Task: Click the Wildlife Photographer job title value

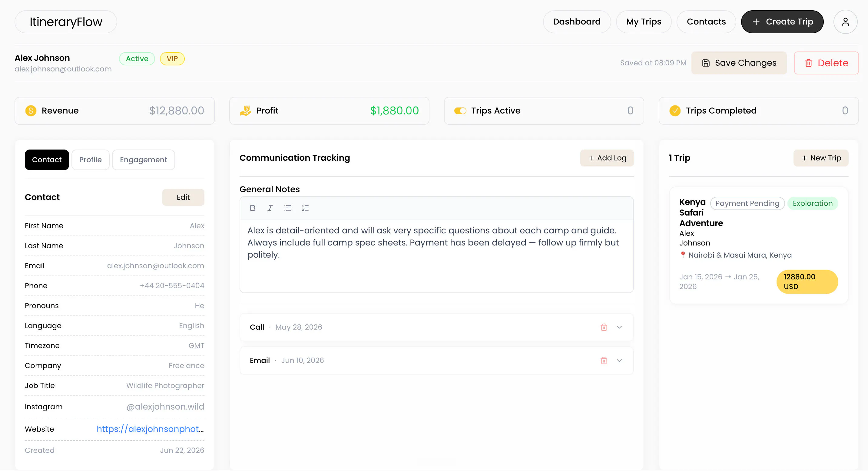Action: click(x=165, y=386)
